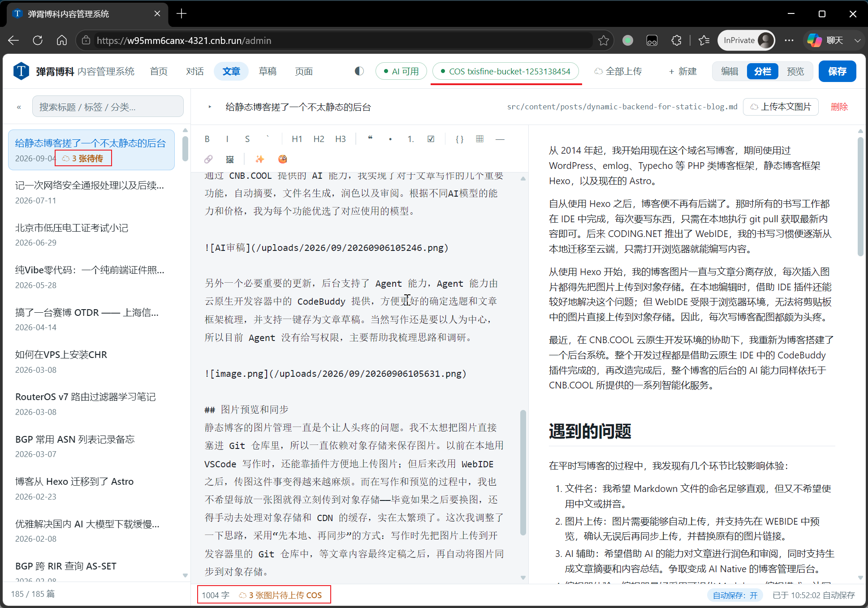
Task: Click 上传本文图片 button
Action: tap(781, 107)
